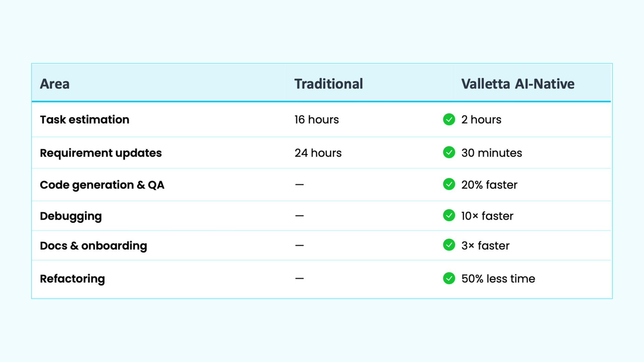Click the green check beside 10× faster

[449, 216]
